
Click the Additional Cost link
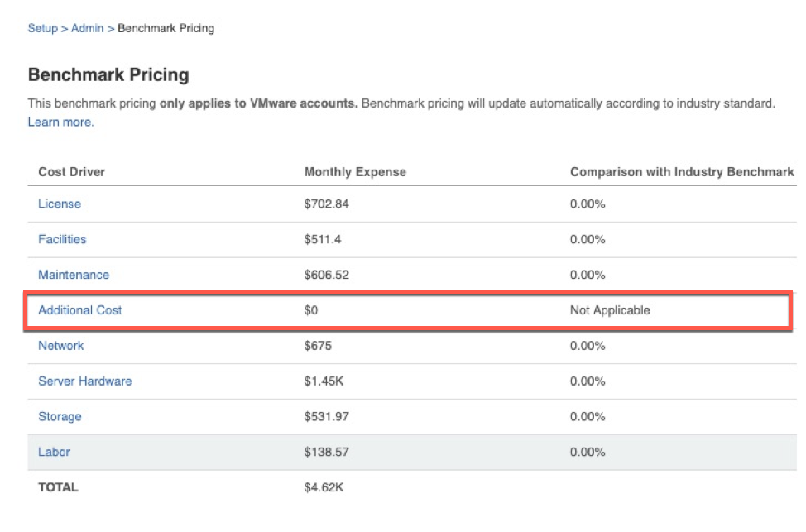tap(79, 310)
